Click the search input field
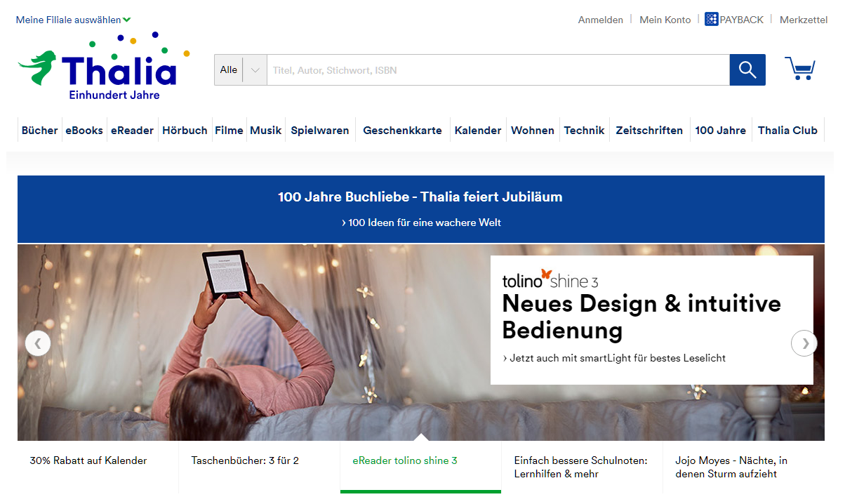 [497, 70]
